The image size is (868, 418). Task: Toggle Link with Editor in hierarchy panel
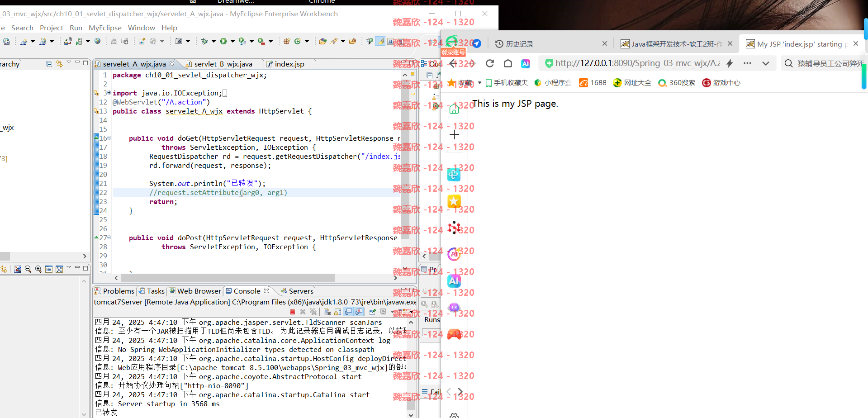(59, 64)
